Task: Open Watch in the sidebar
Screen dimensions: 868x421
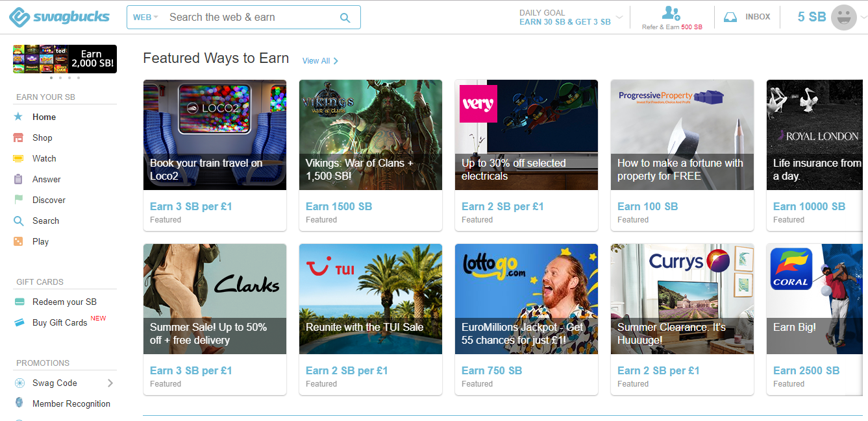Action: tap(44, 158)
